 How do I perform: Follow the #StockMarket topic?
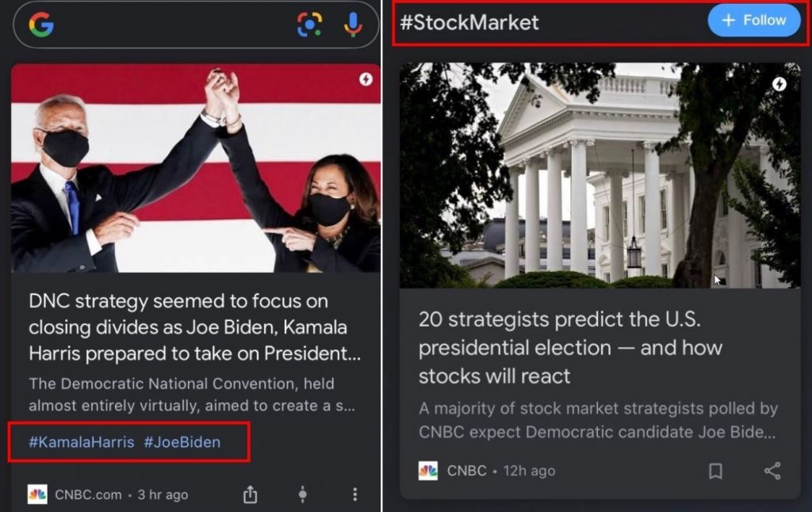coord(753,21)
